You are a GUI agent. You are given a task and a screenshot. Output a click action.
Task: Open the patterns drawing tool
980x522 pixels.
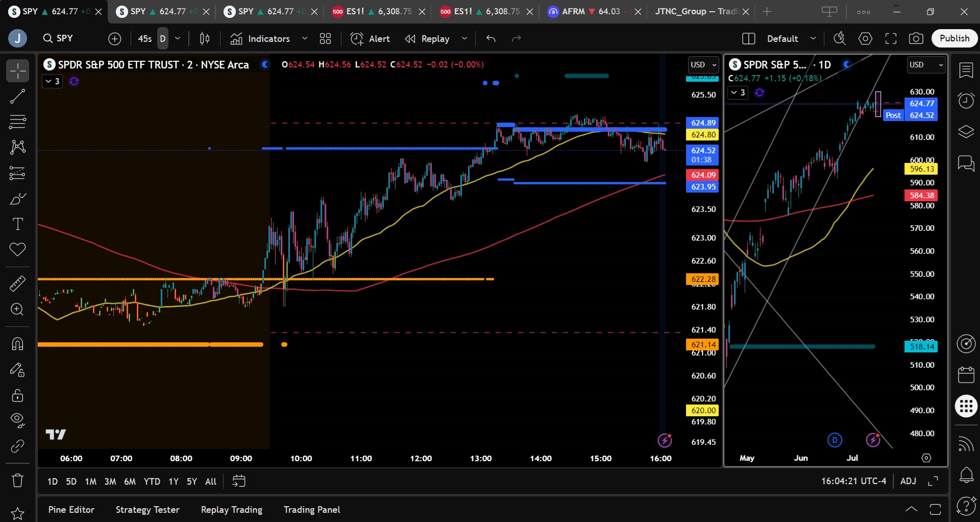(17, 148)
